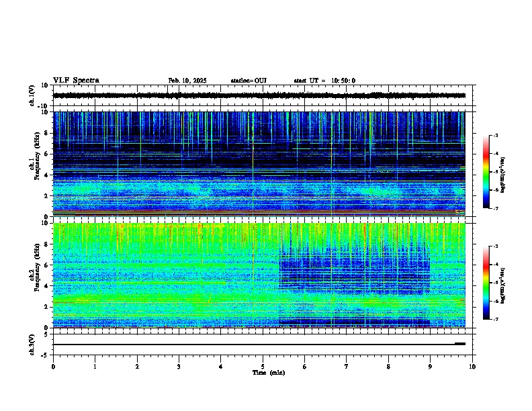Click the 'ch.3(V)' axis label
This screenshot has height=411, width=532.
point(32,345)
